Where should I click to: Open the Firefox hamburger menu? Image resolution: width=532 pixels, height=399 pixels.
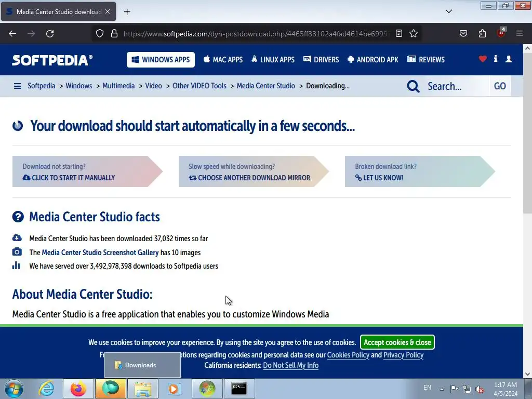coord(520,33)
